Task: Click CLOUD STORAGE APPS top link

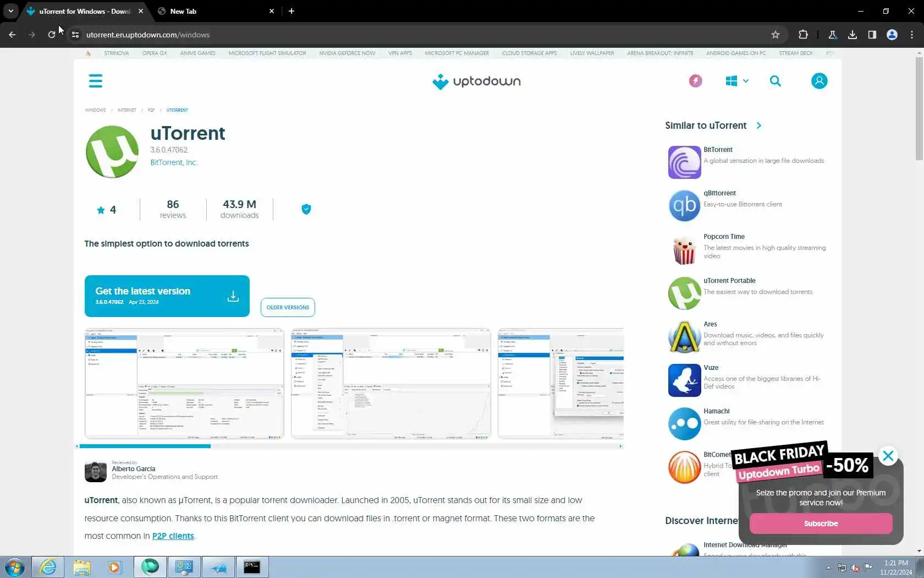Action: [529, 53]
